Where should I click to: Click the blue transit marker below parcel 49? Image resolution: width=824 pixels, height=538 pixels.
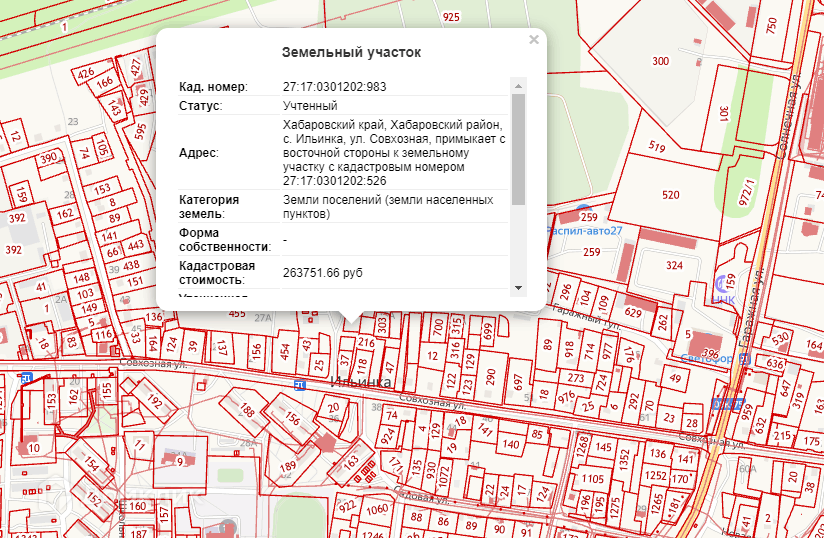coord(728,404)
